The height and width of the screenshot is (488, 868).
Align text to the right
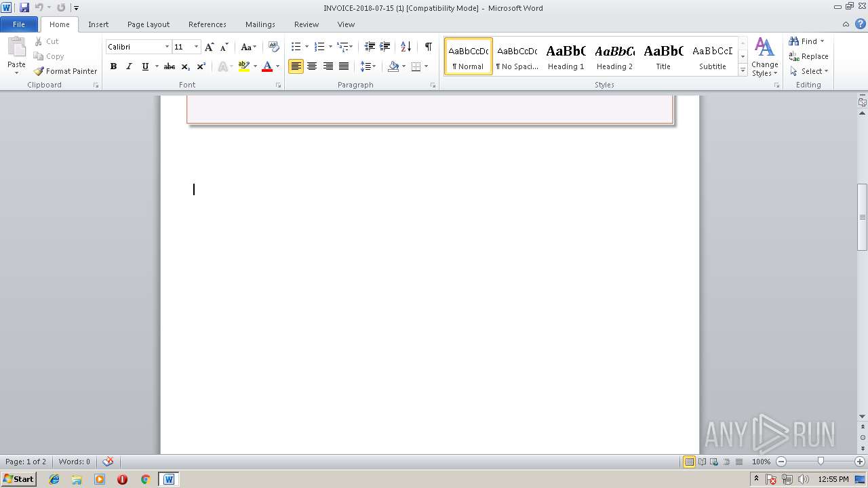[328, 66]
